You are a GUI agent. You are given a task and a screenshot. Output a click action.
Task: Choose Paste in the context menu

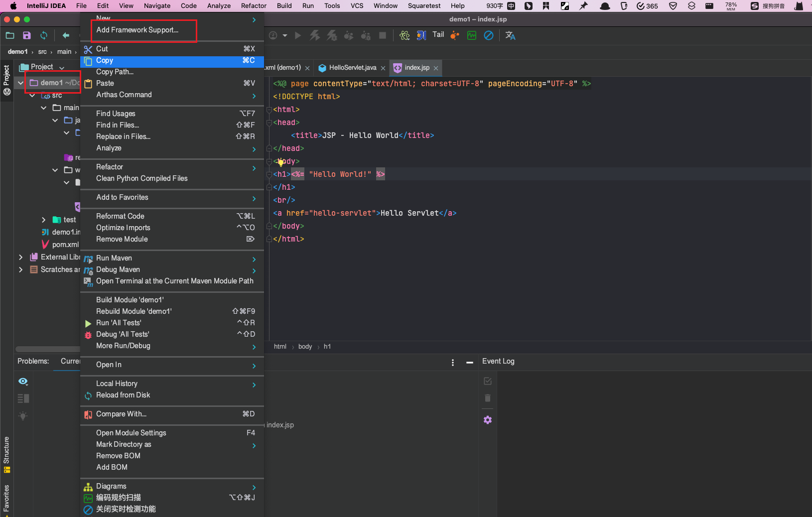(x=172, y=83)
